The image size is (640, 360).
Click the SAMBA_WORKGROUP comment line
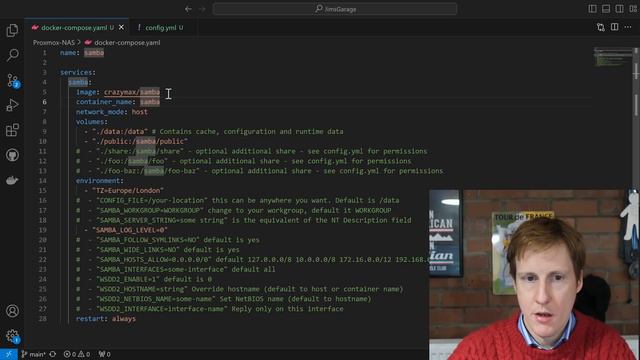click(x=233, y=211)
